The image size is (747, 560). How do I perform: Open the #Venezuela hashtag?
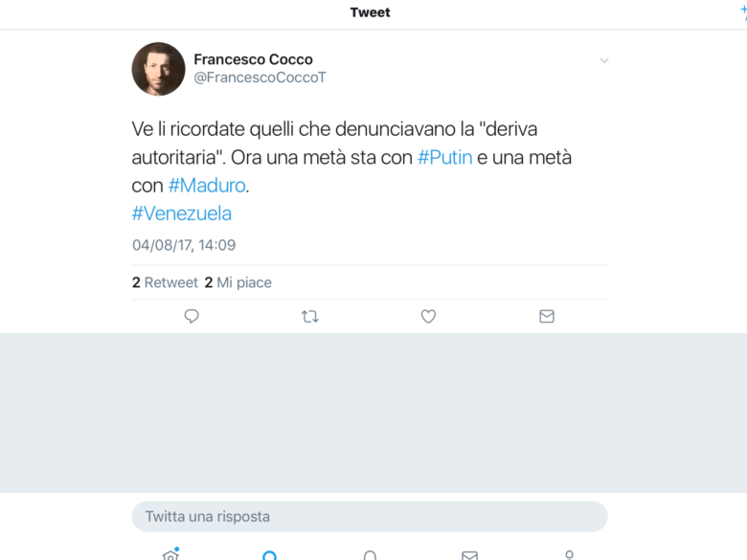click(182, 213)
